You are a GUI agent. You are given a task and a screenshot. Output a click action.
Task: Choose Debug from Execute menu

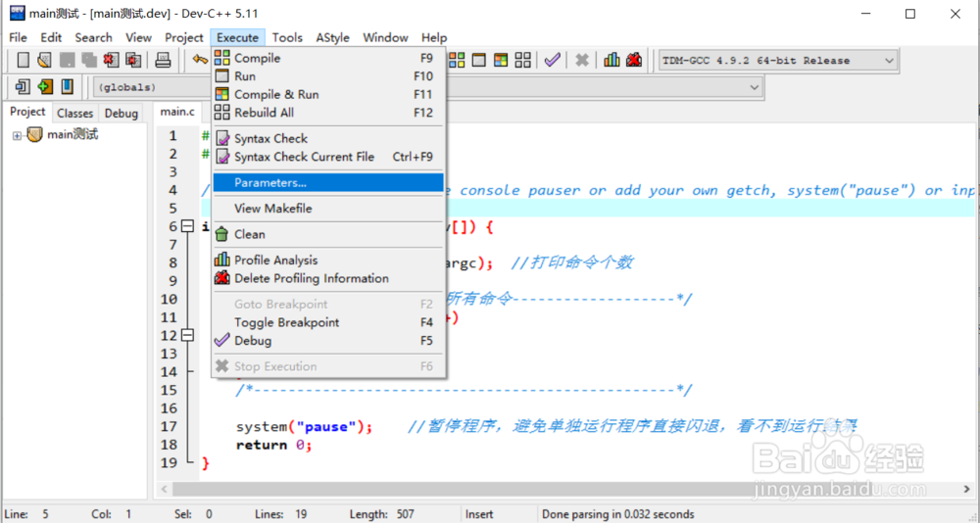pos(328,341)
